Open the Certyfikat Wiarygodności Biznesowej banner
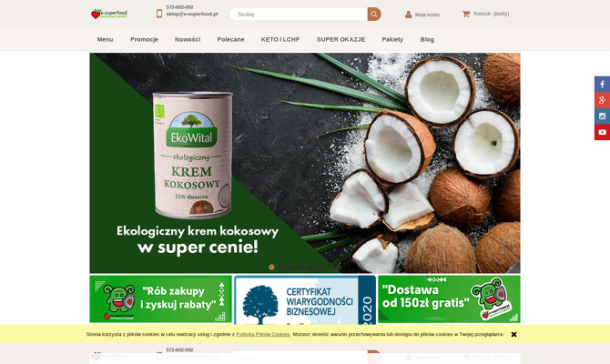The width and height of the screenshot is (610, 364). click(305, 300)
